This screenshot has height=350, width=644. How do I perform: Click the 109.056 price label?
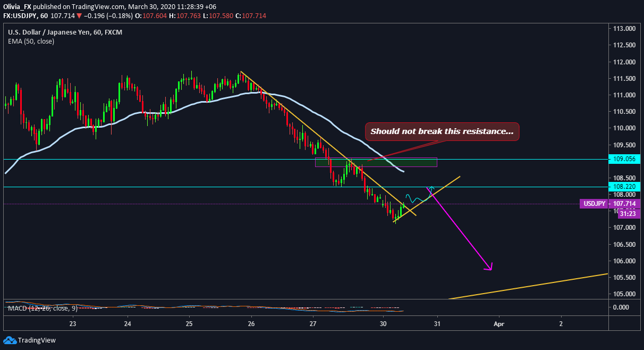tap(625, 159)
